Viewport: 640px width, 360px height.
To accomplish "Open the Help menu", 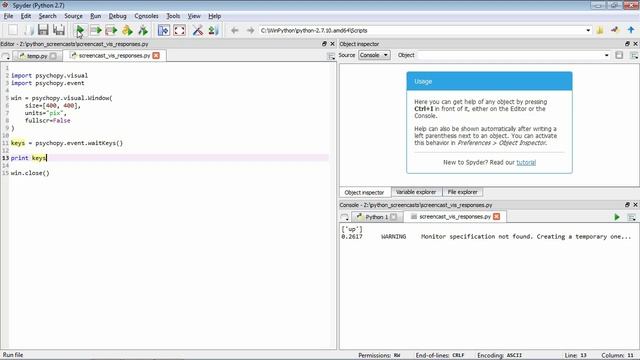I will [x=214, y=16].
